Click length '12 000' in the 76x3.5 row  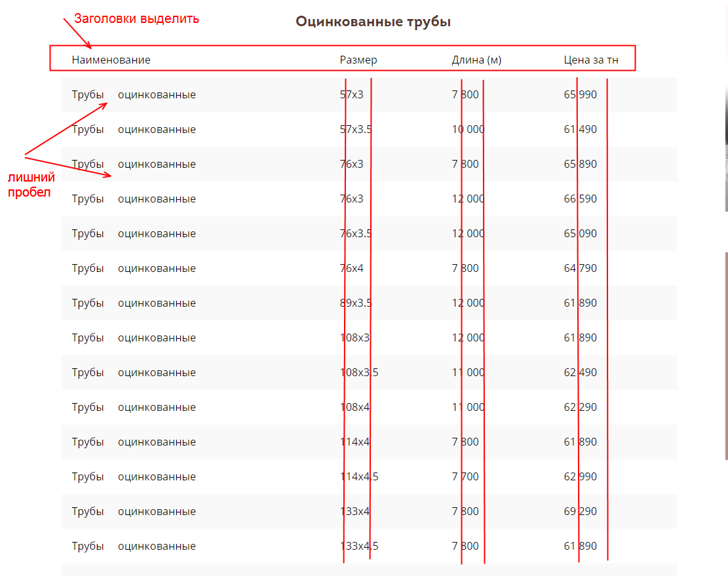pos(468,234)
